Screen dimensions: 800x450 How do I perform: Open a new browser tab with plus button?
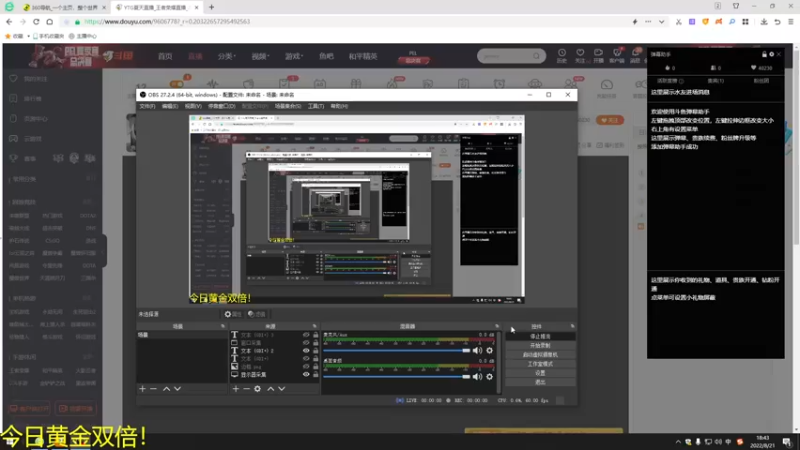pyautogui.click(x=211, y=7)
